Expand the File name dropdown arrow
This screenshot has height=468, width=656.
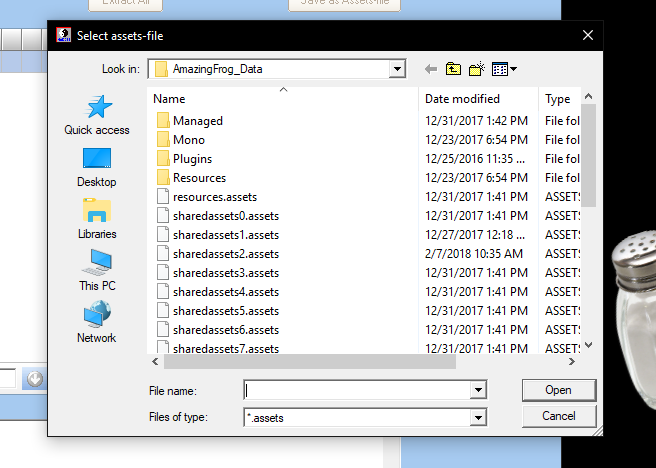(478, 391)
